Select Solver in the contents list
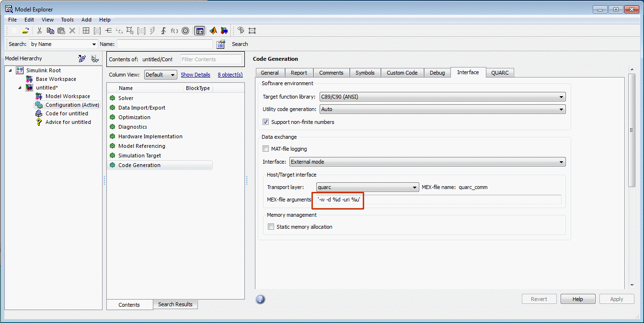The image size is (644, 323). (126, 98)
